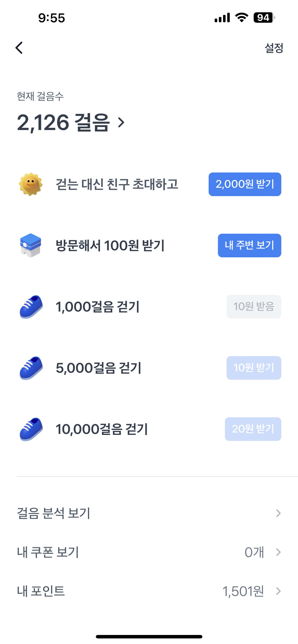Tap the shoe icon for 5,000걸음

[31, 368]
